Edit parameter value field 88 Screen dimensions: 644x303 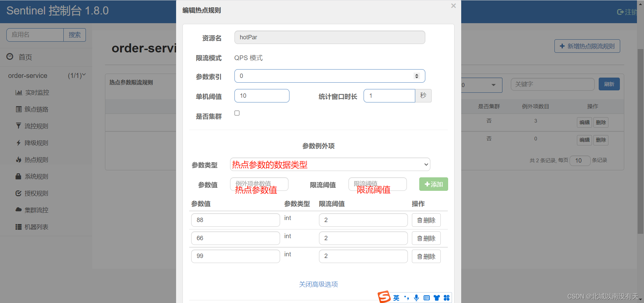[235, 220]
